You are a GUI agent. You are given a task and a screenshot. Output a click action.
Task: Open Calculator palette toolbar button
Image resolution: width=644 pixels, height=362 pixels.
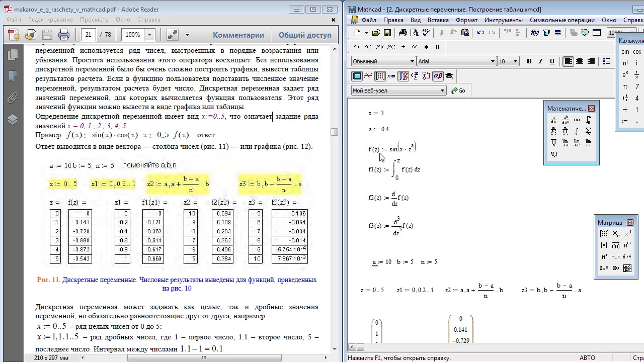pos(357,76)
